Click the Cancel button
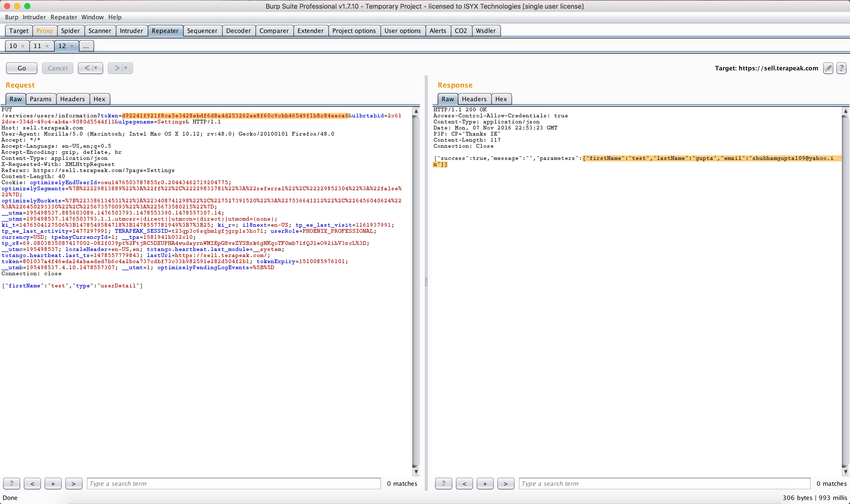 tap(58, 68)
